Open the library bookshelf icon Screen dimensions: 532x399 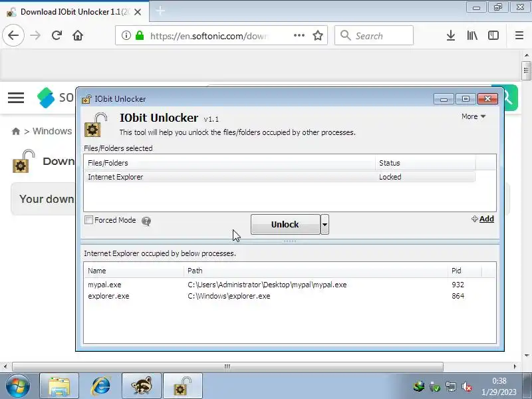[472, 35]
